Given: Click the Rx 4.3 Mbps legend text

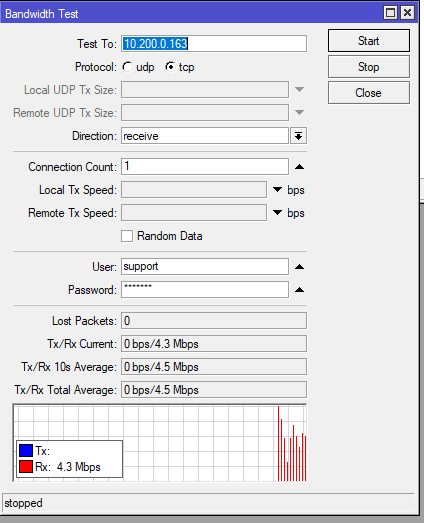Looking at the screenshot, I should pos(68,467).
